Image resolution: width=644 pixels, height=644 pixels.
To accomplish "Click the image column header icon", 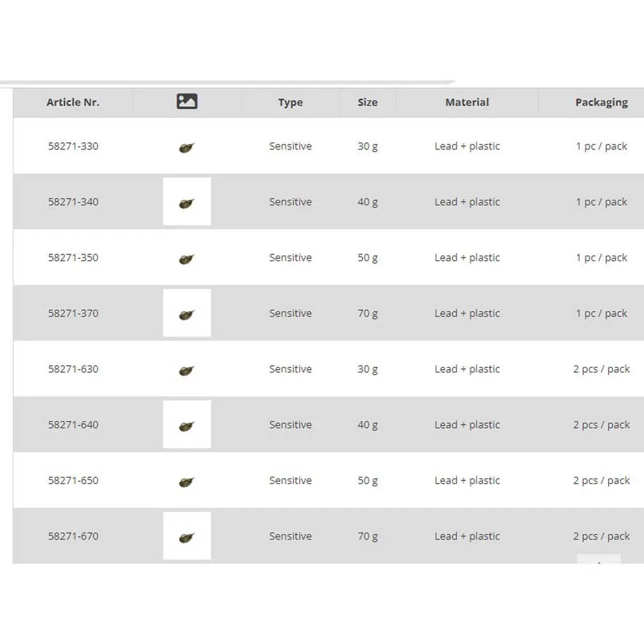I will pyautogui.click(x=187, y=102).
